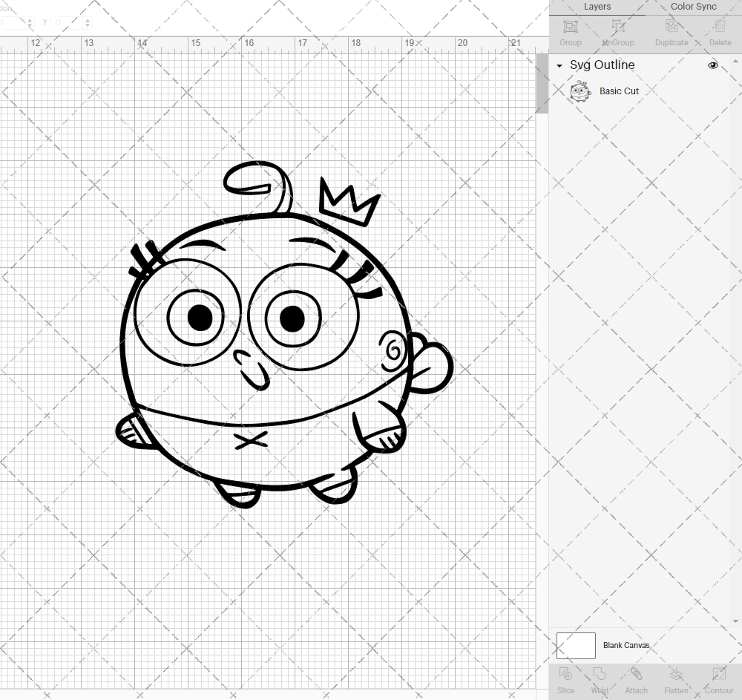The image size is (742, 700).
Task: Select the Basic Cut layer thumbnail
Action: [580, 91]
